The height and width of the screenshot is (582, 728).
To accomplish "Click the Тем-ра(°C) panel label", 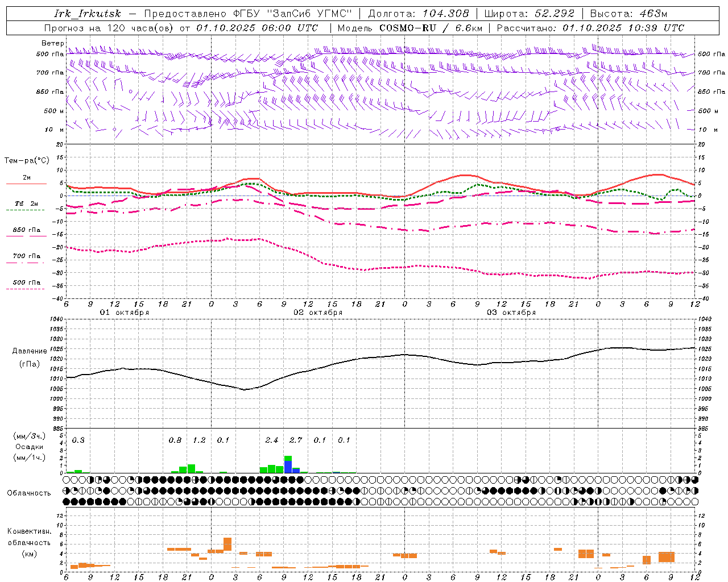I will [x=27, y=161].
